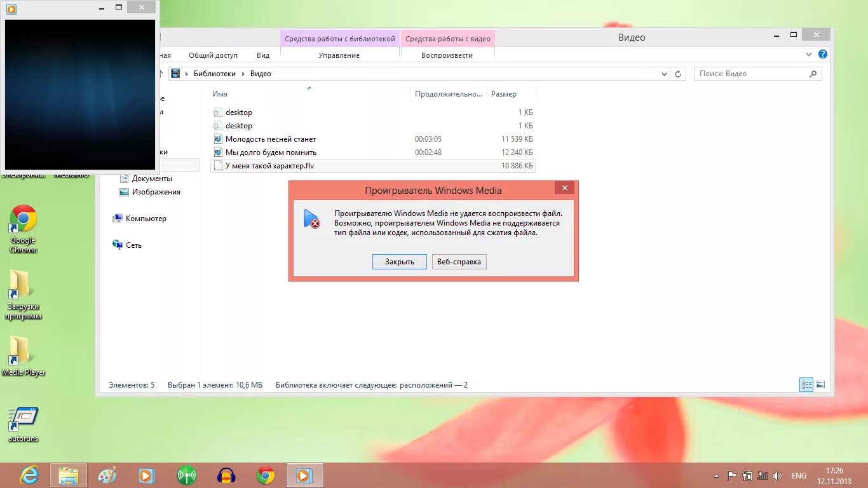Image resolution: width=868 pixels, height=488 pixels.
Task: Show hidden system tray icons
Action: tap(717, 475)
